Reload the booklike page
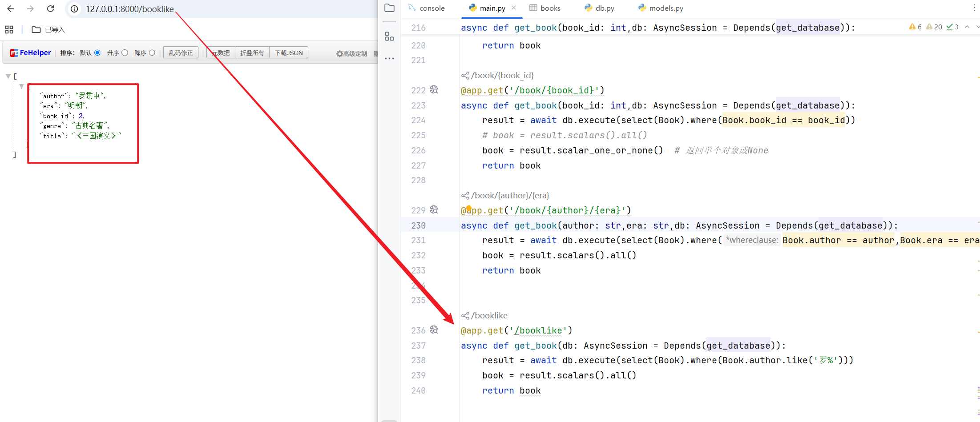980x422 pixels. [x=51, y=9]
